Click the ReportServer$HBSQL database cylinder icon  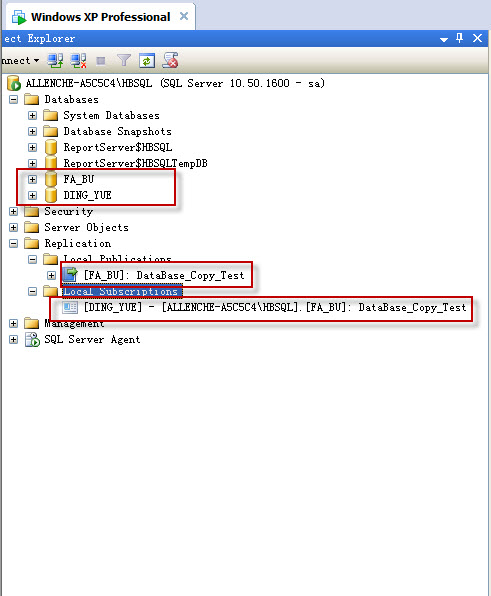pyautogui.click(x=51, y=147)
